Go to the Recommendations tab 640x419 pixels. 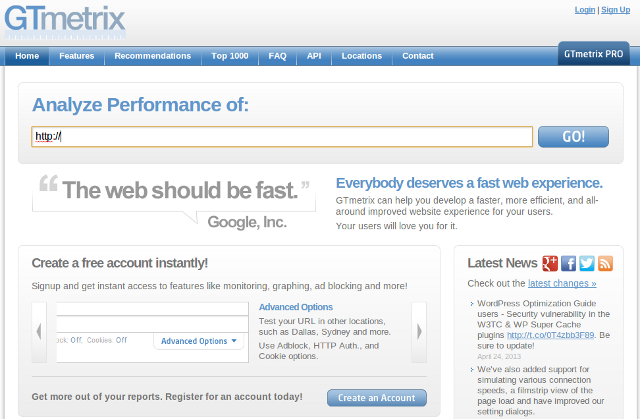152,56
